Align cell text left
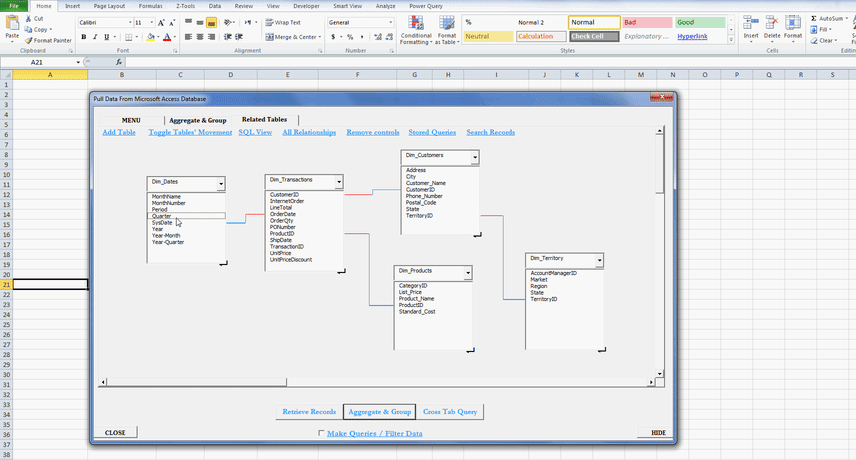Screen dimensions: 856x460 tap(188, 37)
